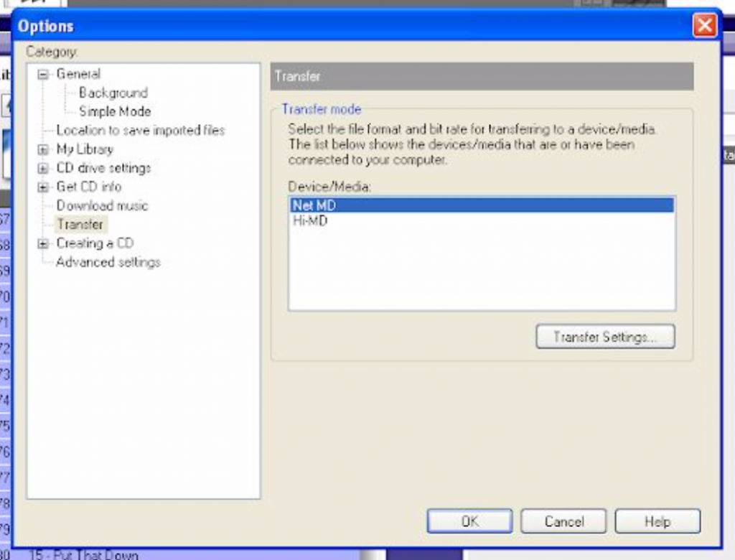Close the Options dialog window
The image size is (735, 560).
click(704, 27)
